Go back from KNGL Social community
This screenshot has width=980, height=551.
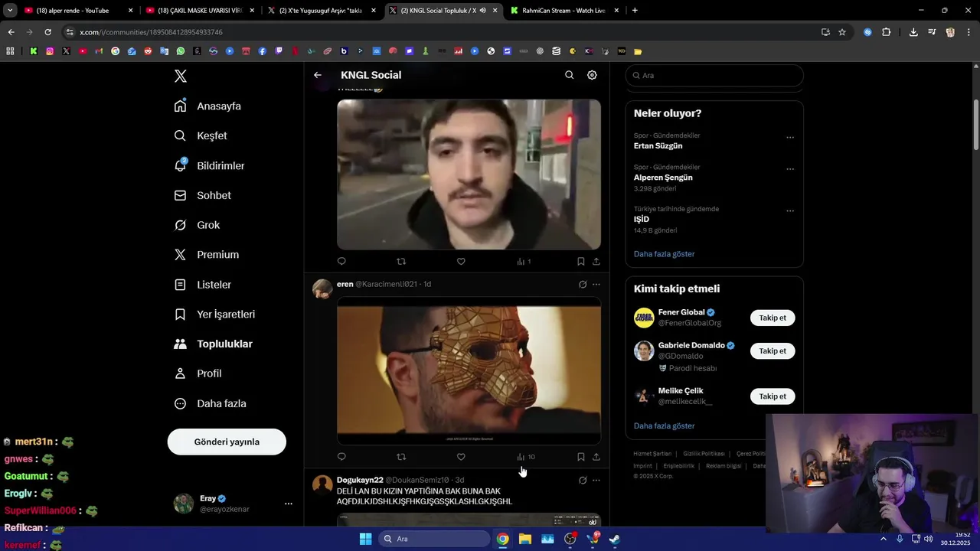pyautogui.click(x=318, y=75)
